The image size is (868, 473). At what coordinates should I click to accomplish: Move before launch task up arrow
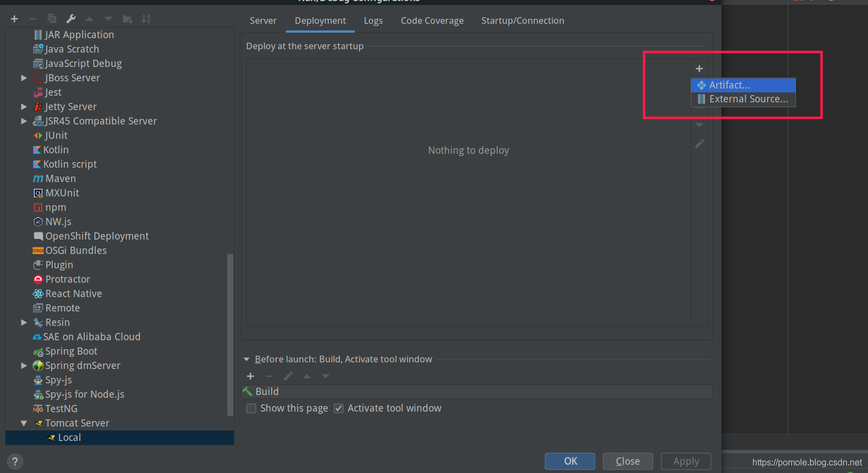307,376
